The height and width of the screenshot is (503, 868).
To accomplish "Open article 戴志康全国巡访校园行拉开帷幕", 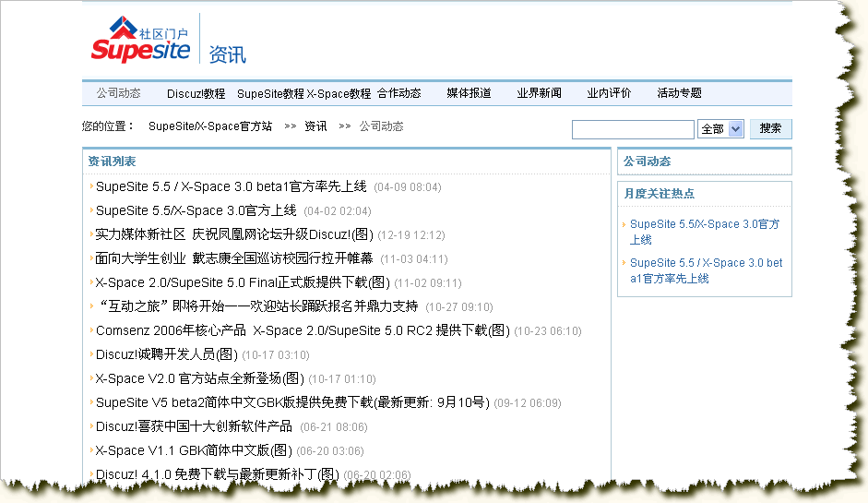I will tap(234, 258).
